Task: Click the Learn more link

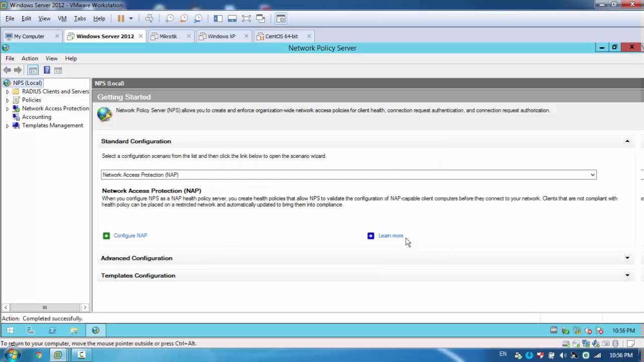Action: point(391,235)
